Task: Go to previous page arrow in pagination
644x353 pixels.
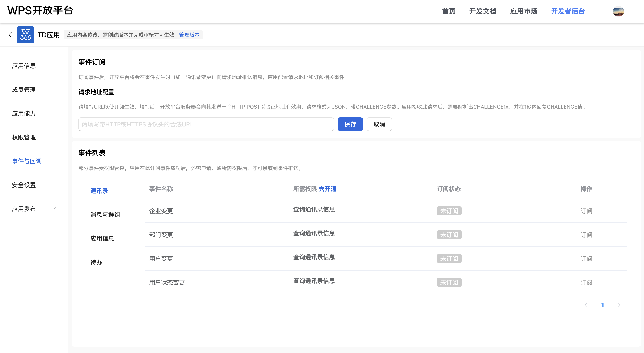Action: pos(586,304)
